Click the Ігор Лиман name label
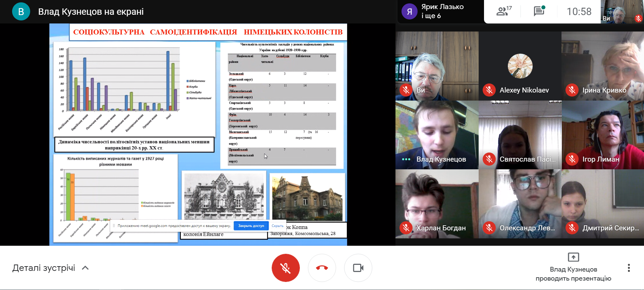644x290 pixels. pos(601,159)
